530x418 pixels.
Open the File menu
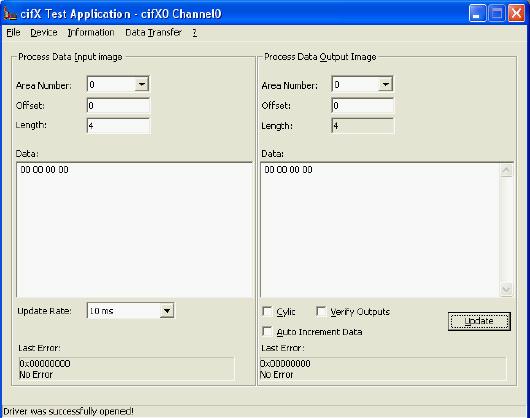(14, 32)
